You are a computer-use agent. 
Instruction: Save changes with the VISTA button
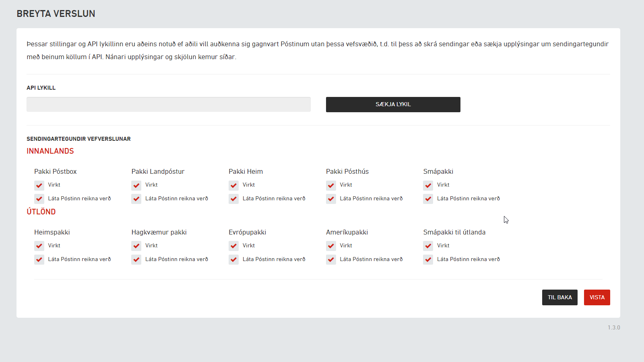click(597, 298)
